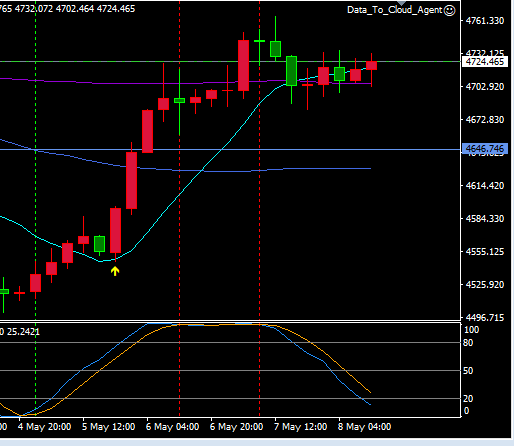Click the 4614.420 price scale value
The height and width of the screenshot is (446, 514).
tap(485, 186)
